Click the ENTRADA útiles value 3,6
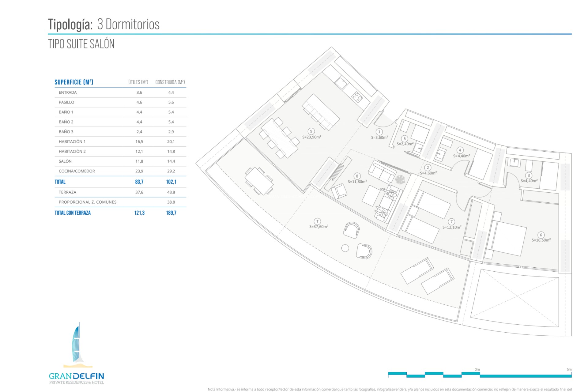588x392 pixels. click(x=139, y=92)
